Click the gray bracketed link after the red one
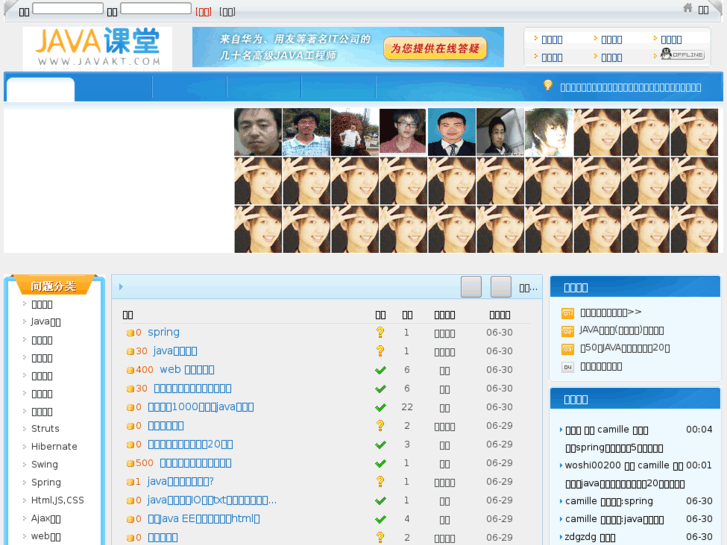 pyautogui.click(x=227, y=12)
